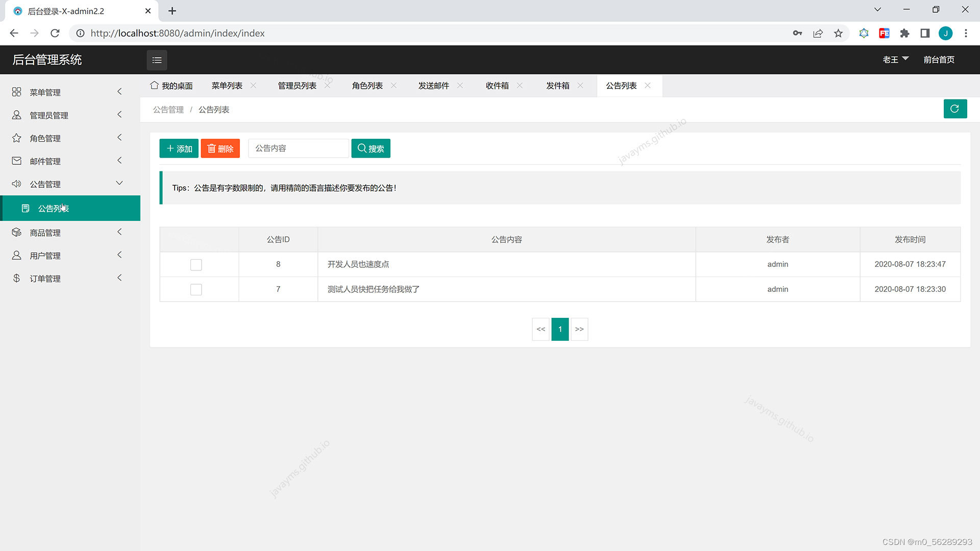Click the timestamp 2020-08-07 18:23:47

(910, 264)
